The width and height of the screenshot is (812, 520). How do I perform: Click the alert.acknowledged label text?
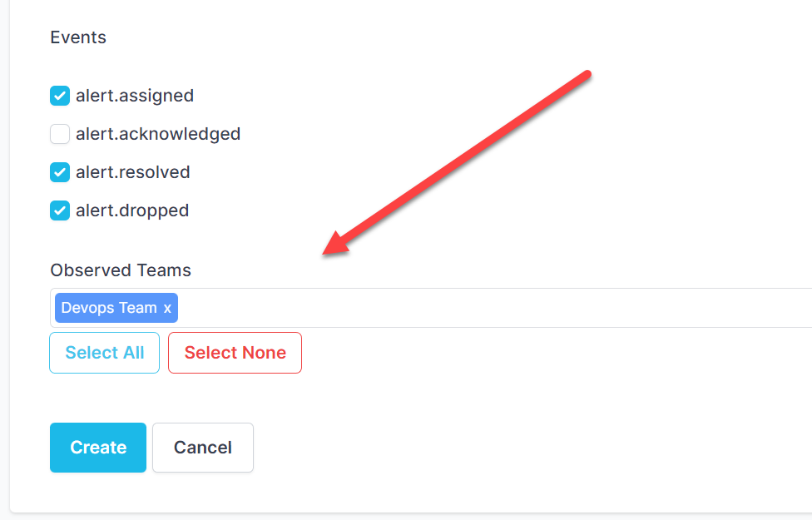point(158,134)
